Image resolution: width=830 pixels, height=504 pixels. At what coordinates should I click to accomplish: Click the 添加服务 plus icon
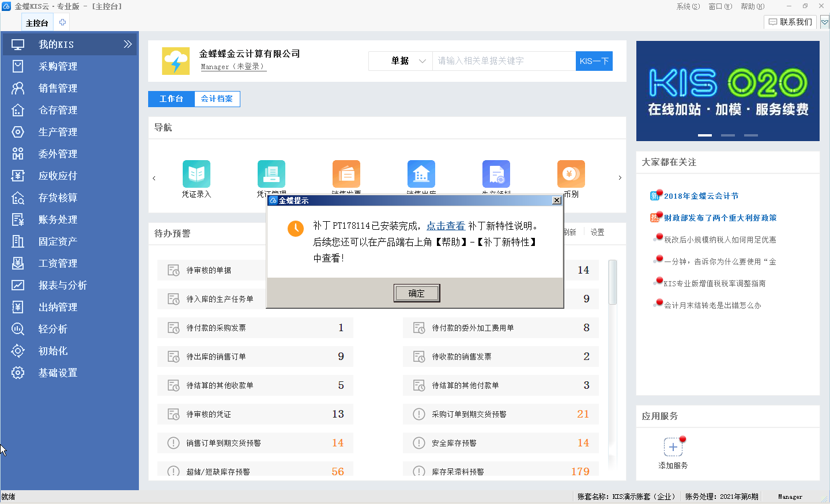(x=673, y=447)
